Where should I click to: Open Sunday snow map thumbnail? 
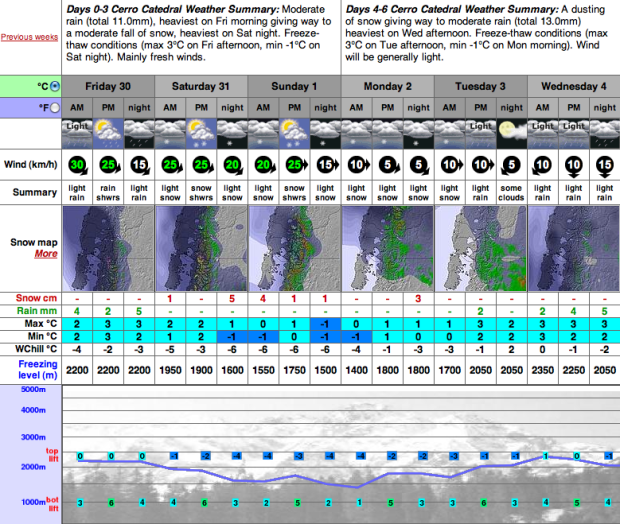click(x=294, y=248)
